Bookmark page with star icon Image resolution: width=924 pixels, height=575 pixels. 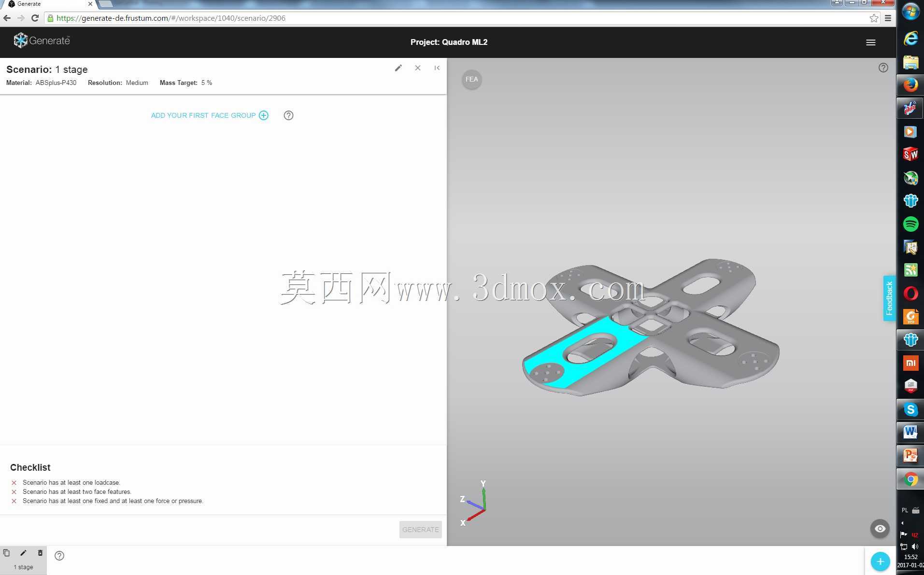(x=874, y=18)
